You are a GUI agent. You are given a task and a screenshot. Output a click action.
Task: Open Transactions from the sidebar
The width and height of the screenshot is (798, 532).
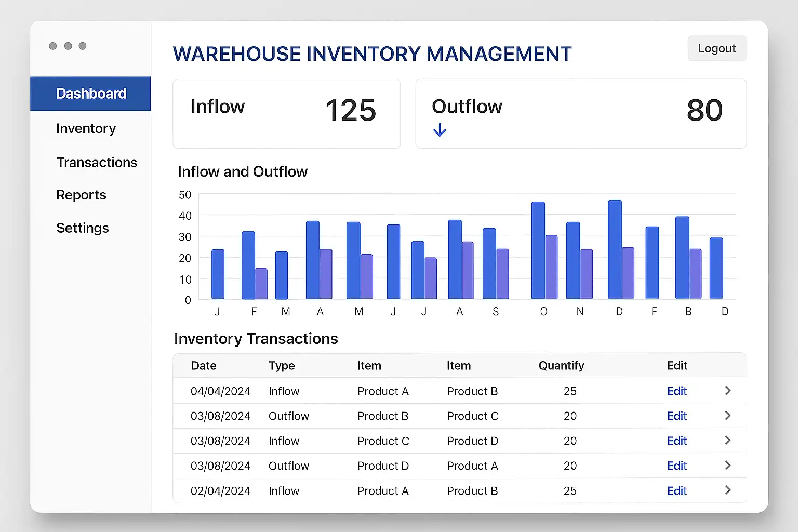pos(97,163)
